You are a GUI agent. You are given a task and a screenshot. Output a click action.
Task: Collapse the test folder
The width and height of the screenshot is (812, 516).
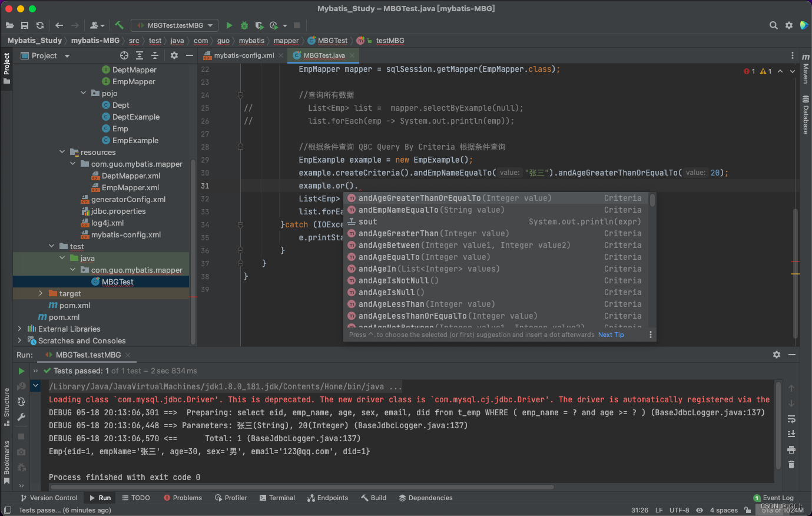(x=51, y=246)
